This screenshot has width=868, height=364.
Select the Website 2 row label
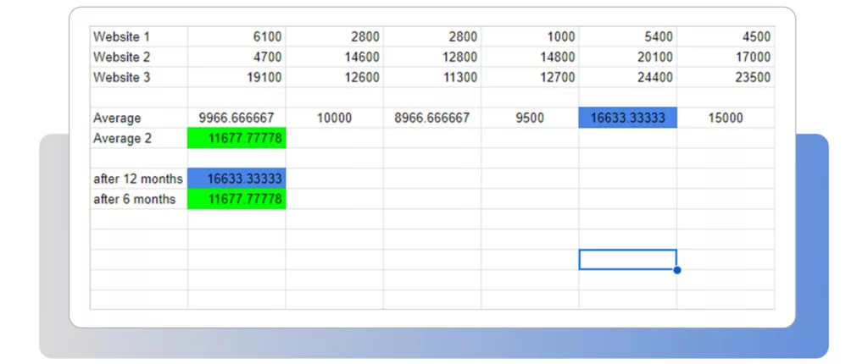pos(138,57)
